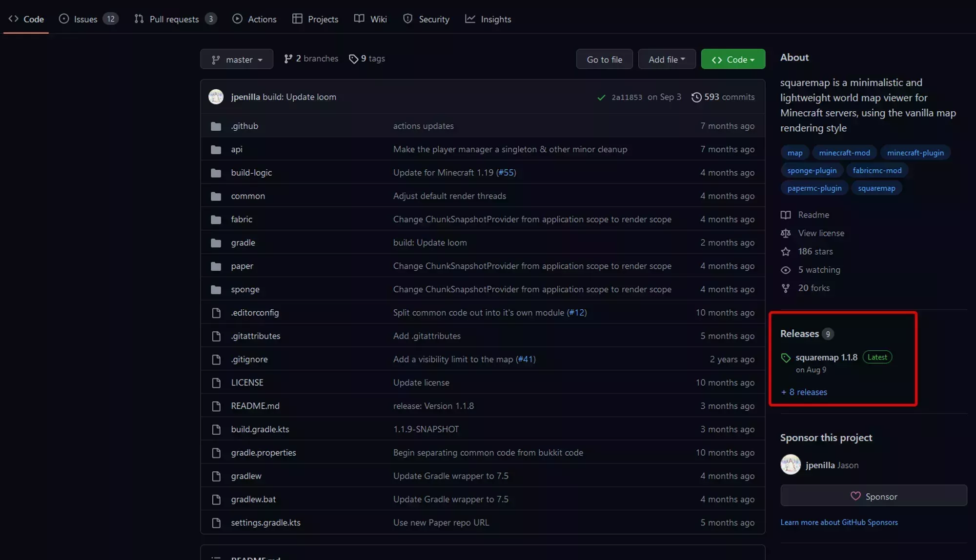976x560 pixels.
Task: Open the + 8 releases link
Action: click(803, 392)
